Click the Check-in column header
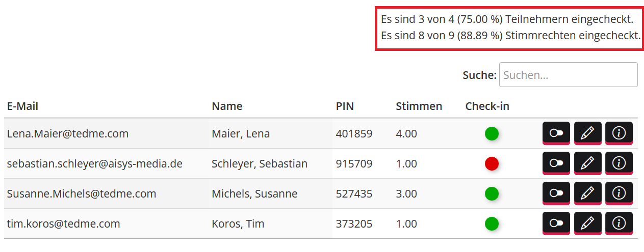 [x=487, y=106]
